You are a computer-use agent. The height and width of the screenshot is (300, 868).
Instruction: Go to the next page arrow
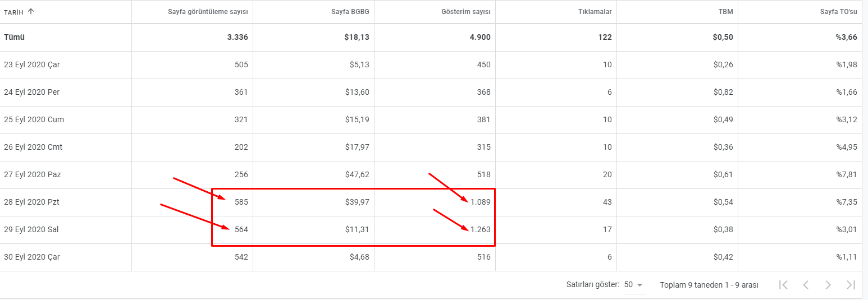click(828, 285)
